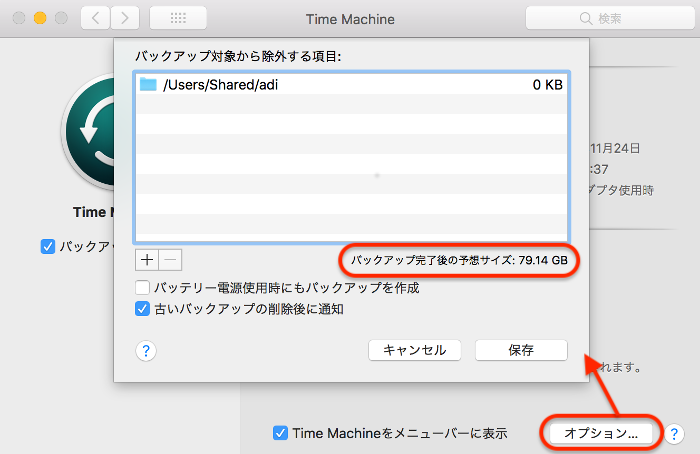Viewport: 700px width, 454px height.
Task: Add an excluded item with plus button
Action: [x=147, y=260]
